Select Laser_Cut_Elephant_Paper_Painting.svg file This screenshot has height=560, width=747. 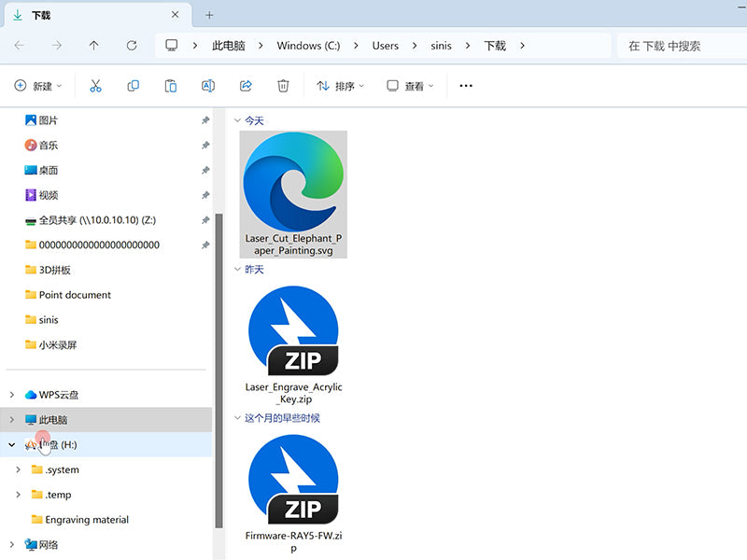click(293, 194)
